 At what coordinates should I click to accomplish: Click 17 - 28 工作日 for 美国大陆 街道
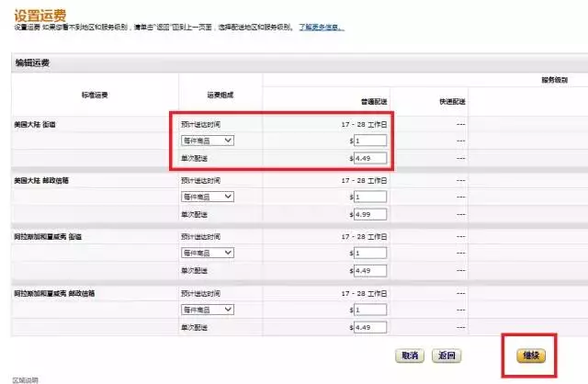tap(364, 125)
